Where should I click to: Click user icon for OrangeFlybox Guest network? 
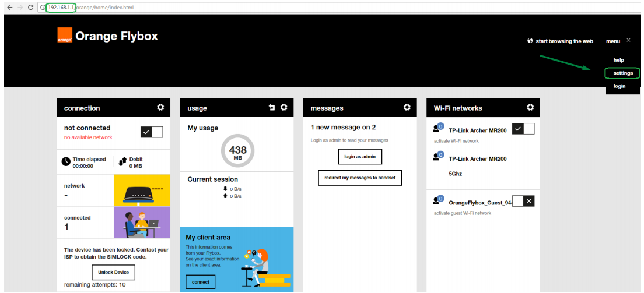click(x=438, y=200)
